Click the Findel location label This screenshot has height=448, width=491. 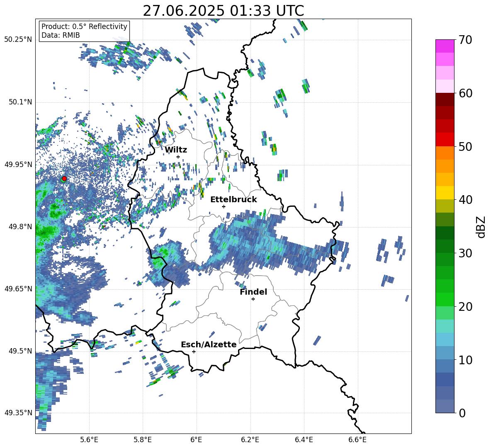(253, 292)
